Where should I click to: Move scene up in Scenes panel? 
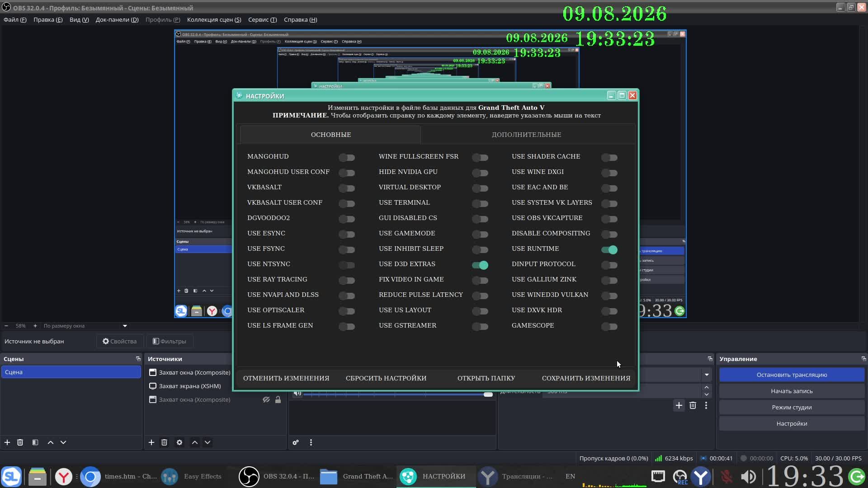pyautogui.click(x=51, y=442)
